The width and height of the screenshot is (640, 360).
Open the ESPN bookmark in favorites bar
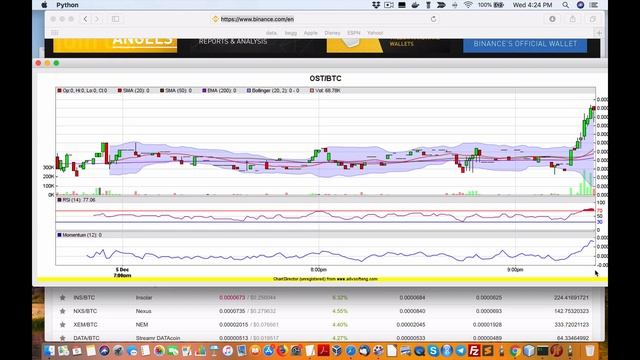(353, 33)
